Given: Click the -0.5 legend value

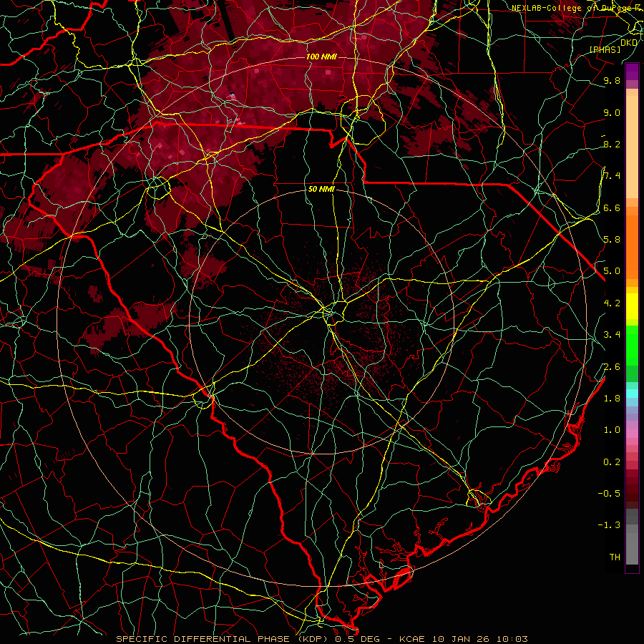Looking at the screenshot, I should [609, 494].
